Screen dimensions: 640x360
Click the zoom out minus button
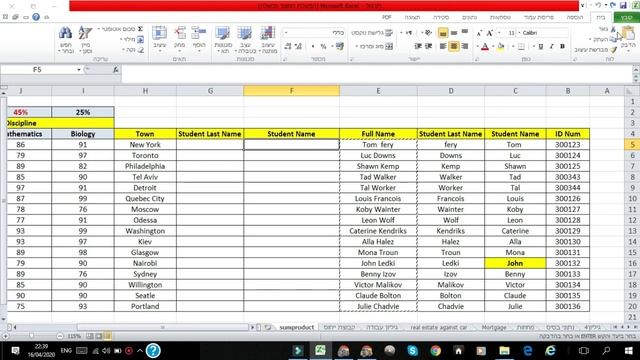tap(60, 336)
